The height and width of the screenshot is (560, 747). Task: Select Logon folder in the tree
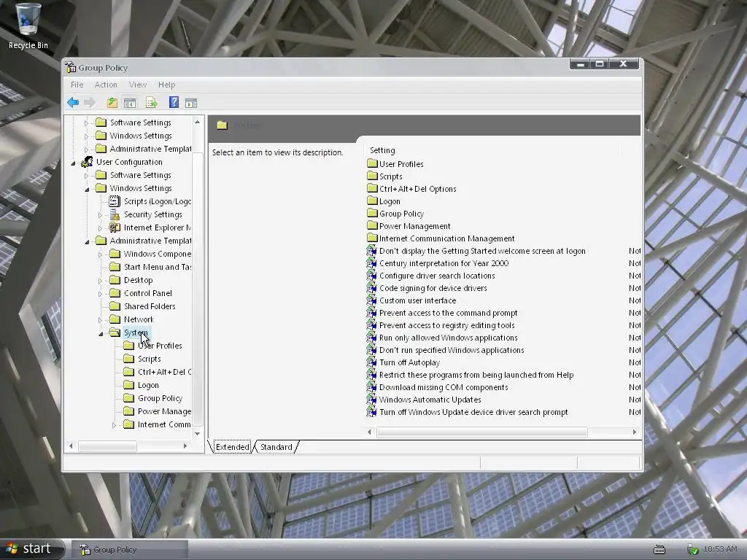pos(148,385)
